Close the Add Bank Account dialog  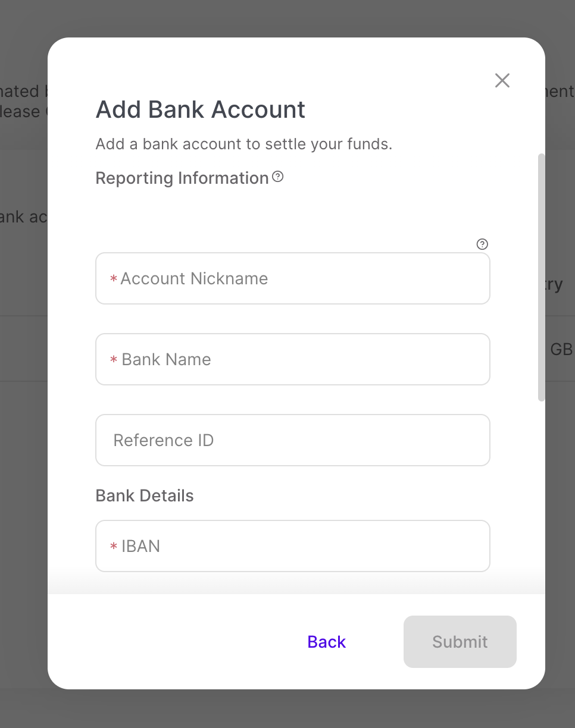click(502, 81)
